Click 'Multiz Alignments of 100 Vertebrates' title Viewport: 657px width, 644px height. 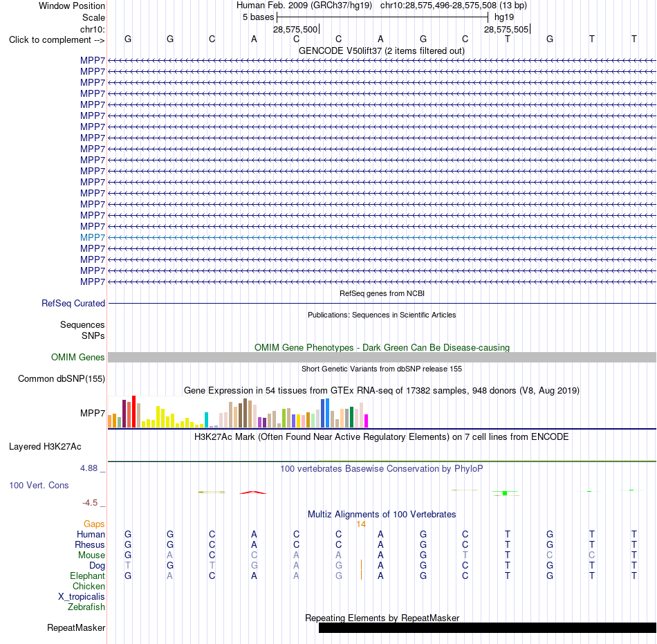382,514
